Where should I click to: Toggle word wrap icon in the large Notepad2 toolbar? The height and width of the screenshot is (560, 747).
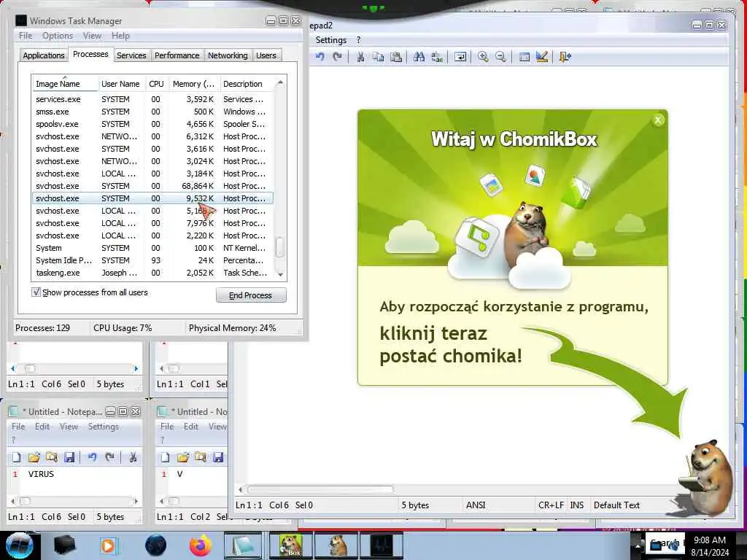pos(460,57)
